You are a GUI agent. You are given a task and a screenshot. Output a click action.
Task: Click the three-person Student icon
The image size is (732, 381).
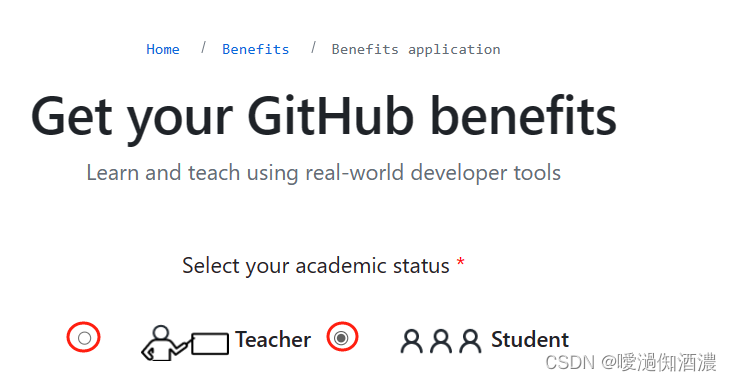[x=441, y=341]
